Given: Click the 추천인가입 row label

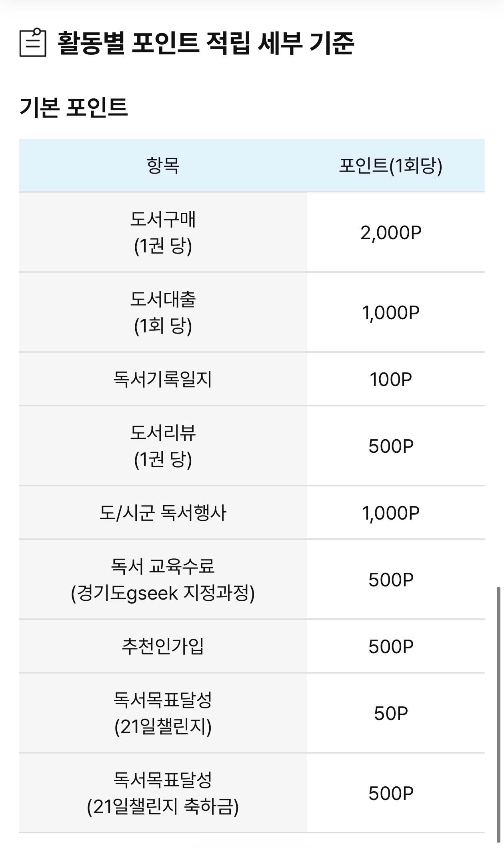Looking at the screenshot, I should pos(163,646).
